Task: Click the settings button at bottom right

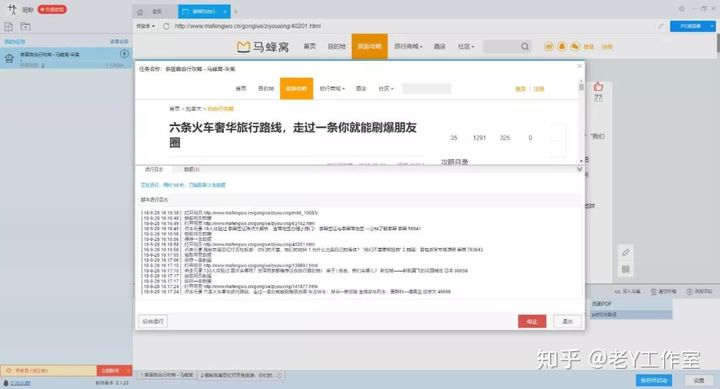Action: click(x=698, y=380)
